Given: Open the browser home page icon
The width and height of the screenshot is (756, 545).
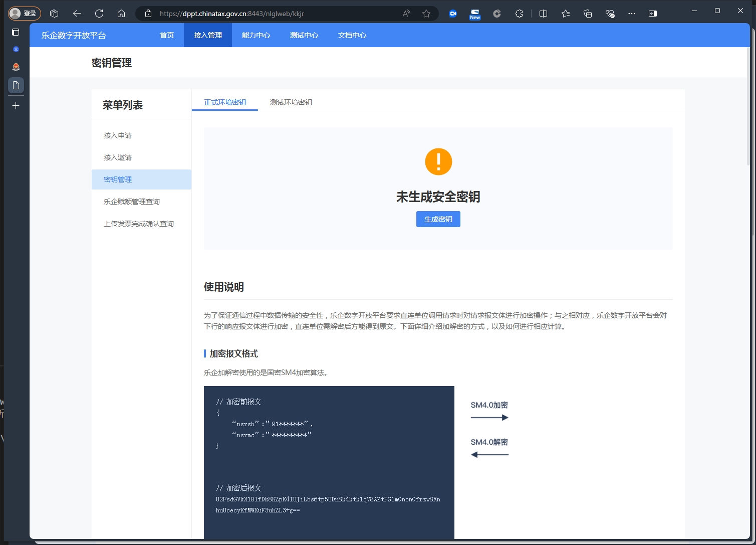Looking at the screenshot, I should point(121,14).
